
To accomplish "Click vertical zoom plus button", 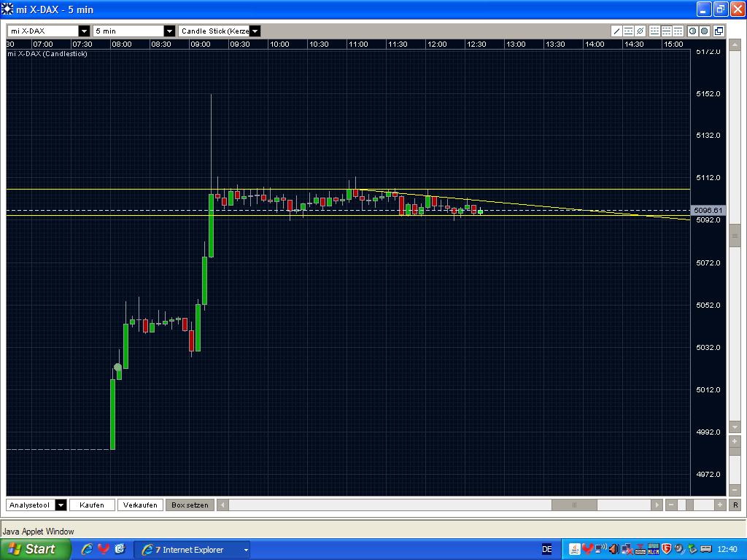I will click(x=735, y=441).
